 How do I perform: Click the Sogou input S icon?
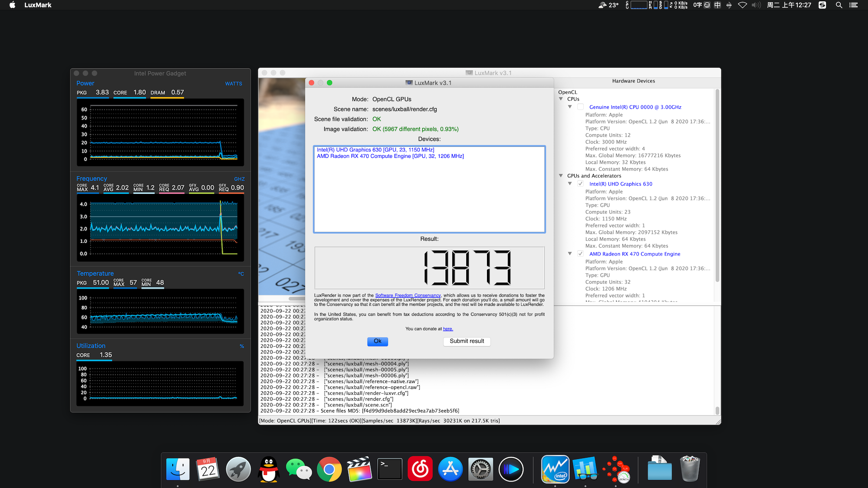[x=822, y=5]
